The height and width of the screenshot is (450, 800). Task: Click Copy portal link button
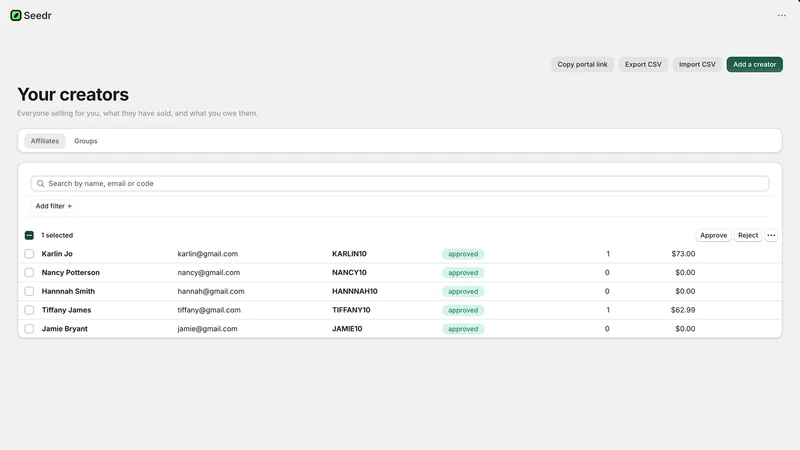click(x=582, y=64)
